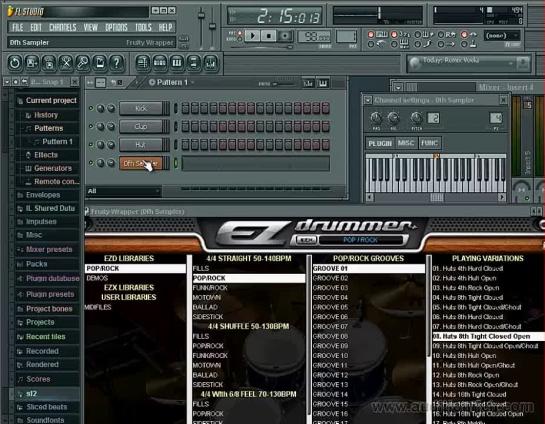Open the FILE menu
Viewport: 545px width, 424px height.
tap(17, 27)
